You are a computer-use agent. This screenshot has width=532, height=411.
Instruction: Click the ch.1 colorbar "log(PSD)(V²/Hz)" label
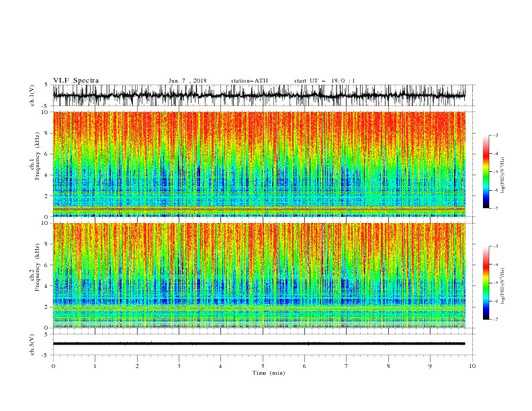[x=502, y=175]
